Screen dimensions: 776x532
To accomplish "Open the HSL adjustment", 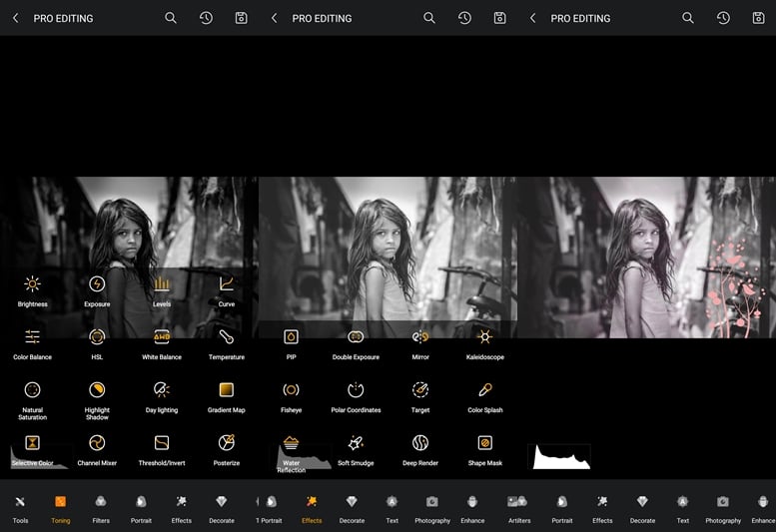I will [97, 338].
